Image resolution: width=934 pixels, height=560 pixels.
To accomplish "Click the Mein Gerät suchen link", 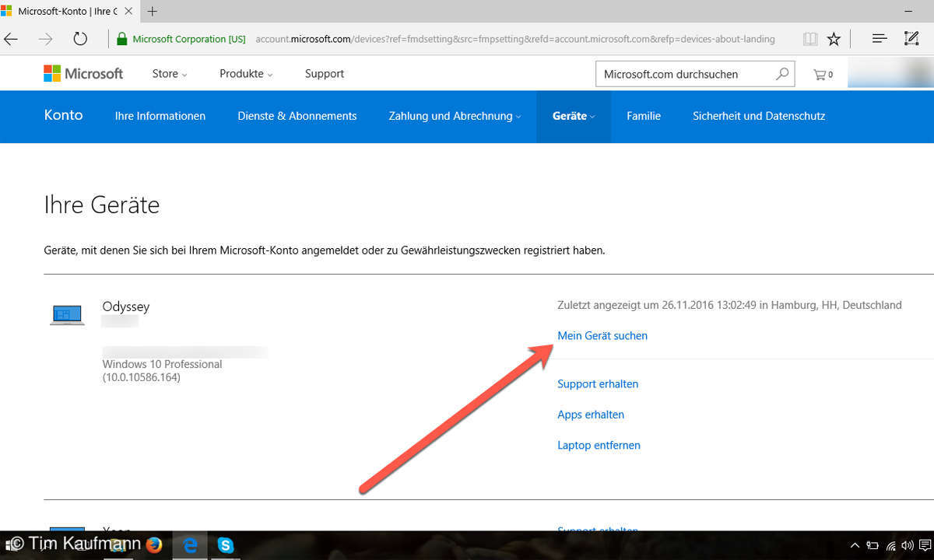I will click(602, 336).
